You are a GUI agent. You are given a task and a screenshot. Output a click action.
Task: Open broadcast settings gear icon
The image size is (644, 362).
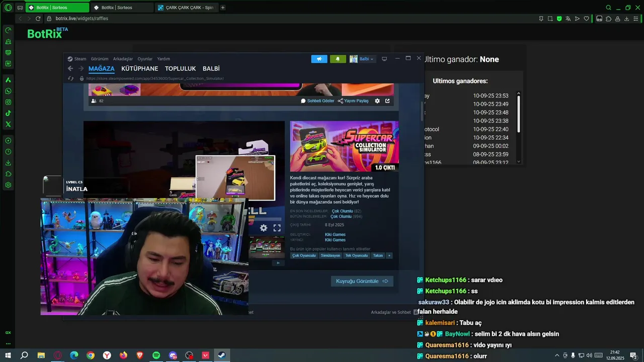377,101
